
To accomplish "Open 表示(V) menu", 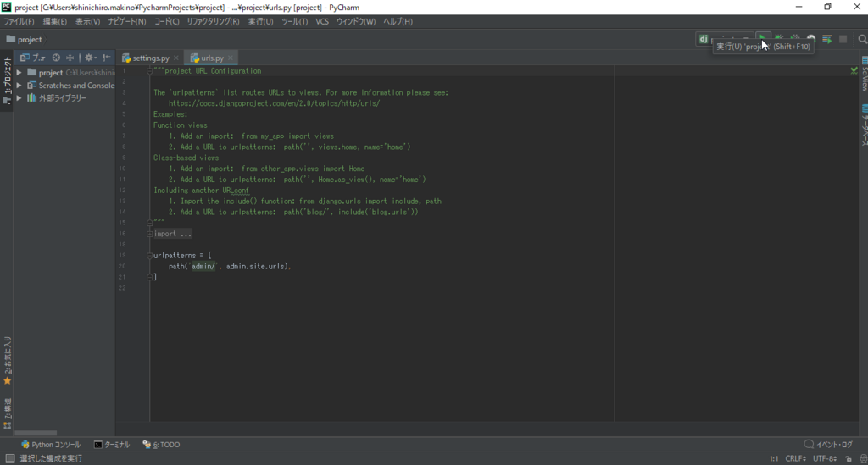I will coord(87,21).
